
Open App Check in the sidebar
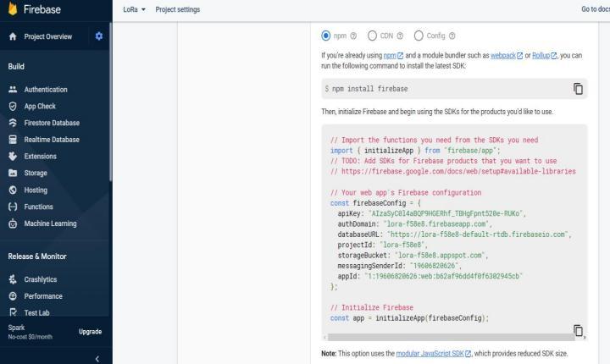[40, 106]
